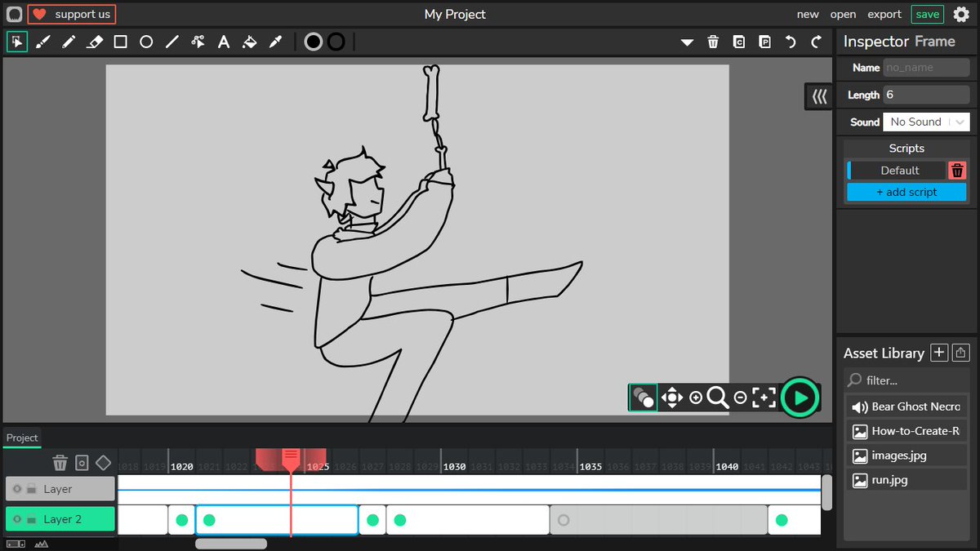Click the asset library builtin assets icon
The image size is (980, 551).
point(961,353)
